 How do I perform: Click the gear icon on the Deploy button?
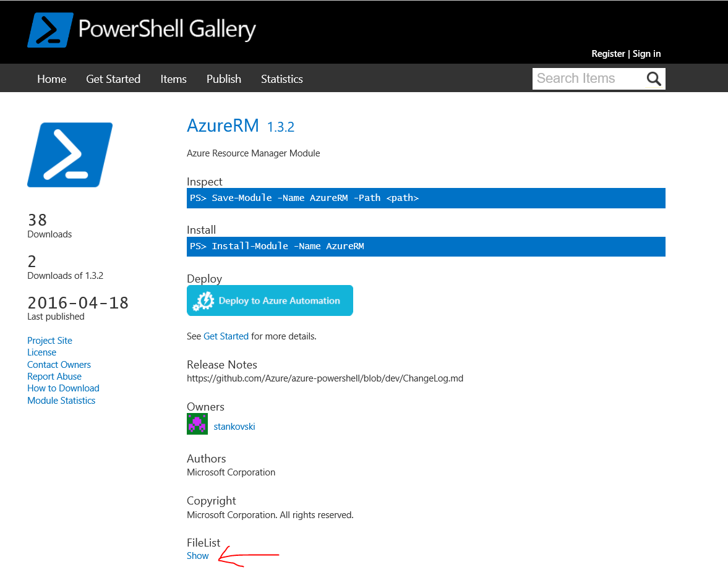[203, 300]
